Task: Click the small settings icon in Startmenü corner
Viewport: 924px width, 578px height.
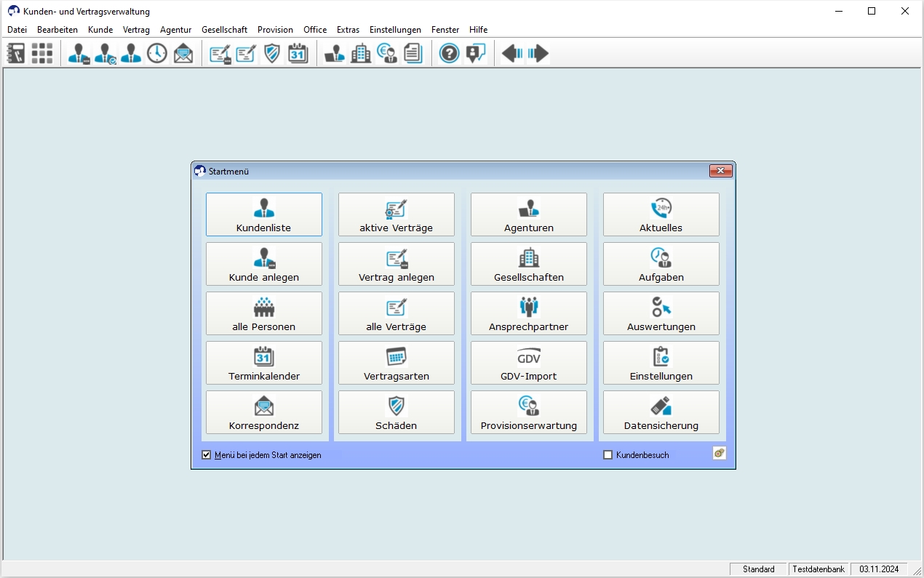Action: pos(719,453)
